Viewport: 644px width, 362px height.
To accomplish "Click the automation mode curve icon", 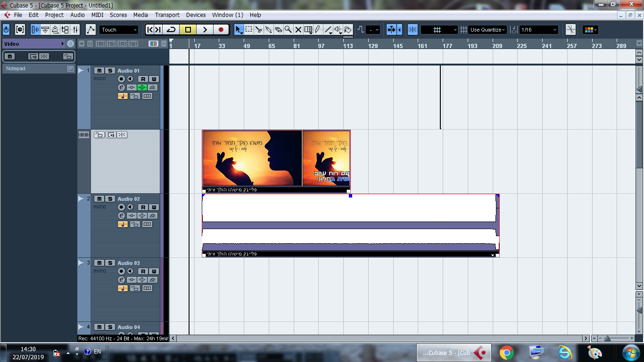I will click(91, 30).
